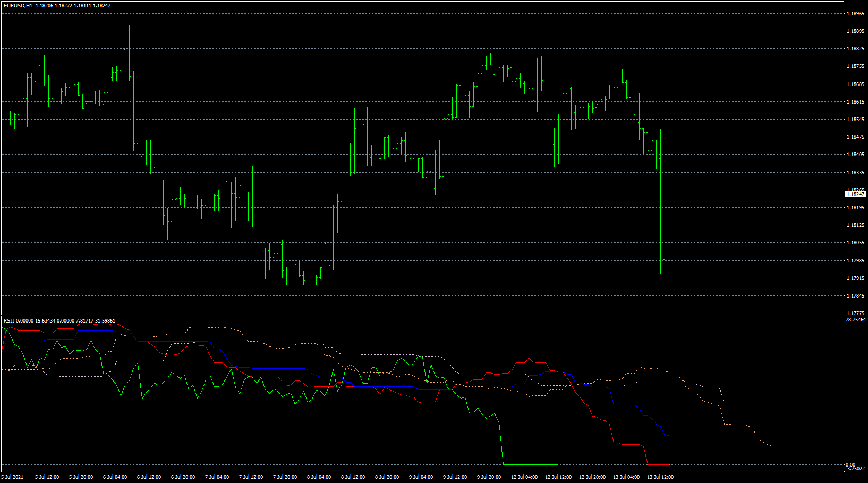Click the 6 Jul 20:00 time label
The width and height of the screenshot is (868, 483).
183,477
